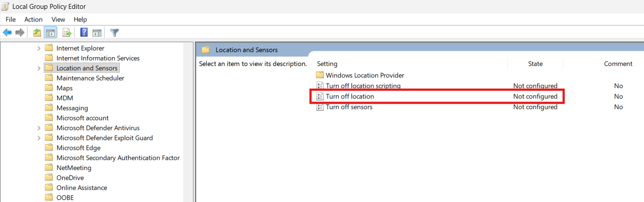Click the Messaging folder icon
This screenshot has height=202, width=644.
49,108
